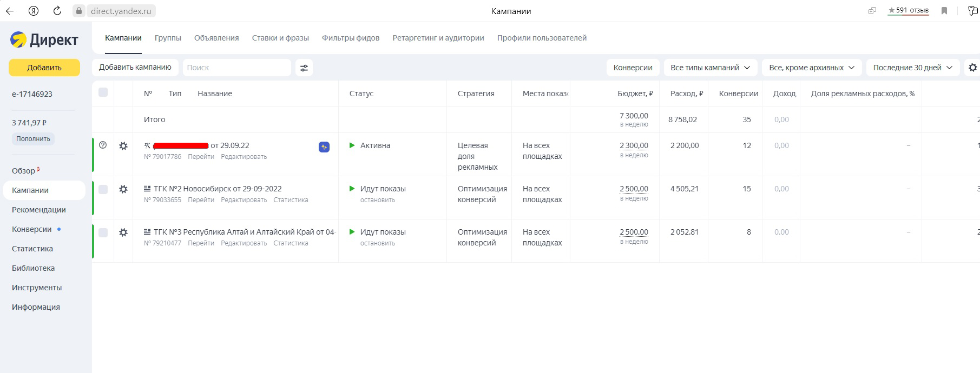Click остановить under ТГК №2 status

tap(378, 200)
